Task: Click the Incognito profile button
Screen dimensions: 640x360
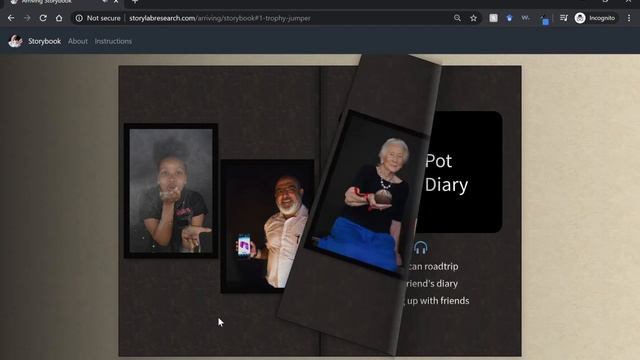Action: pos(595,18)
